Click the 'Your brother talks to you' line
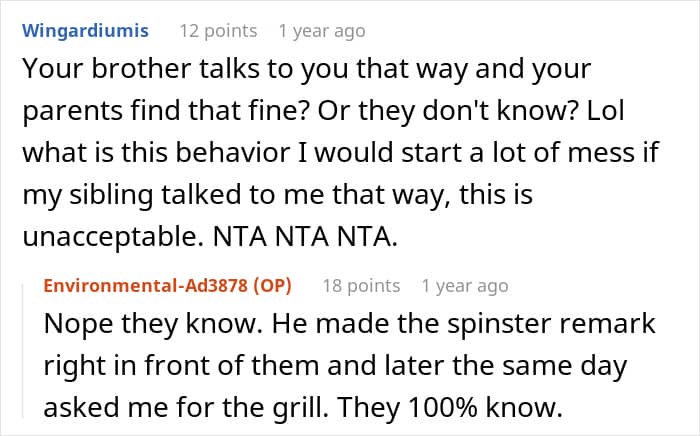 (x=307, y=69)
